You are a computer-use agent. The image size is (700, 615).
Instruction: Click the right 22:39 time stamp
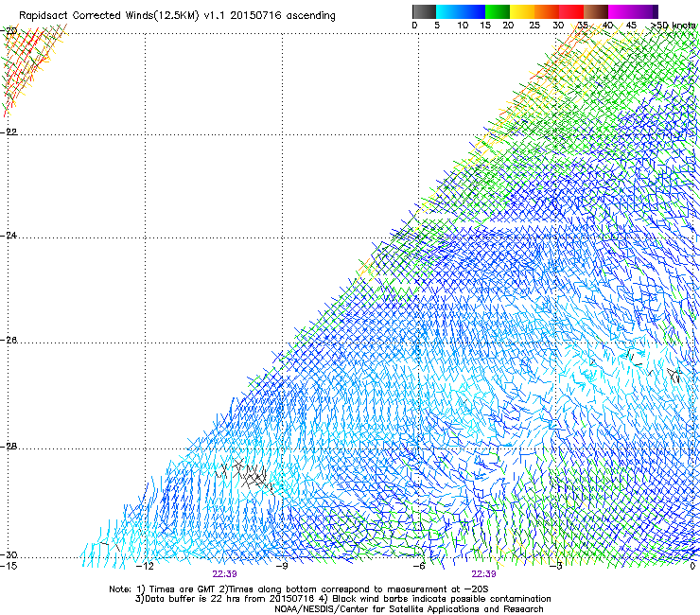(x=483, y=574)
